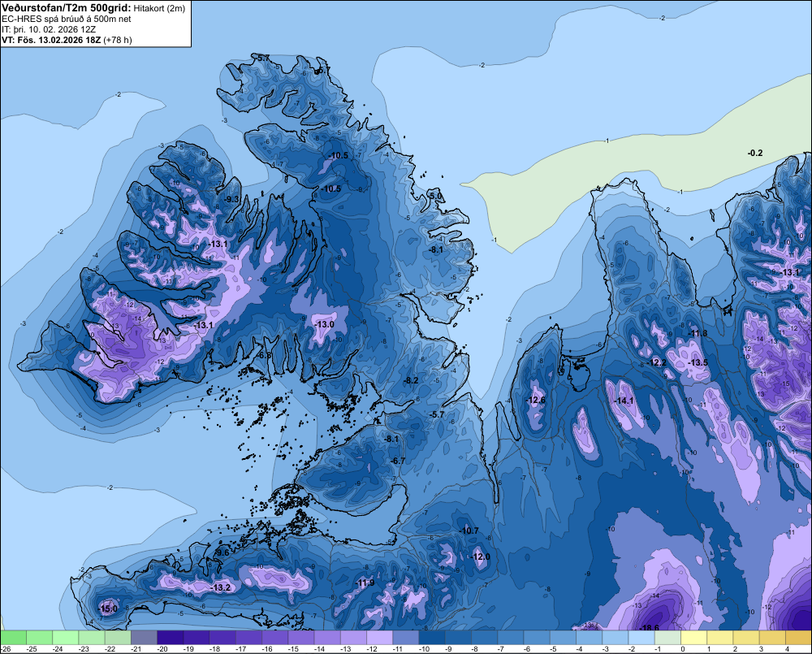
Task: Pick the pale green-white legend swatch above -1
Action: (667, 637)
